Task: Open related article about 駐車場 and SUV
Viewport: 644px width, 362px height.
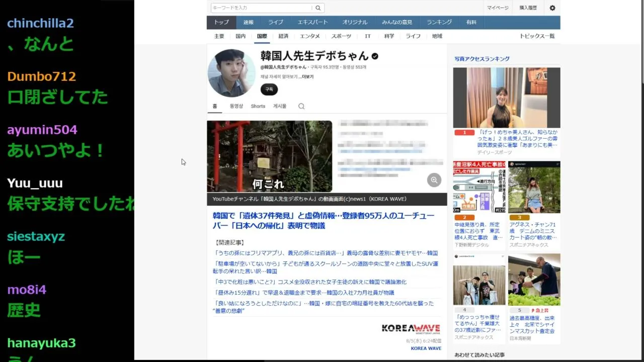Action: (326, 267)
